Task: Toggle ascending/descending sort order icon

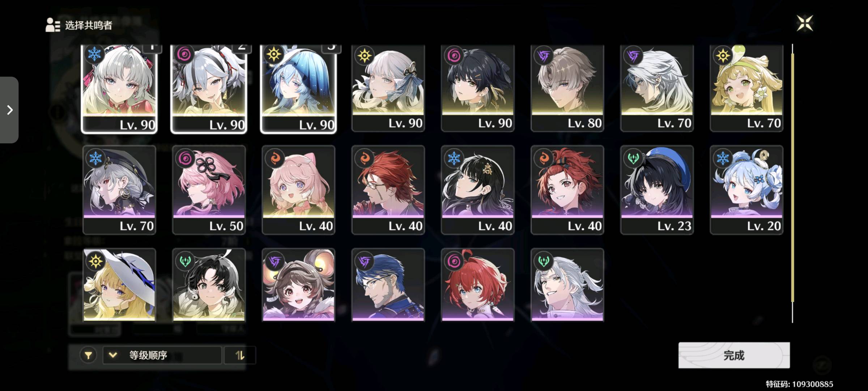Action: pyautogui.click(x=240, y=355)
